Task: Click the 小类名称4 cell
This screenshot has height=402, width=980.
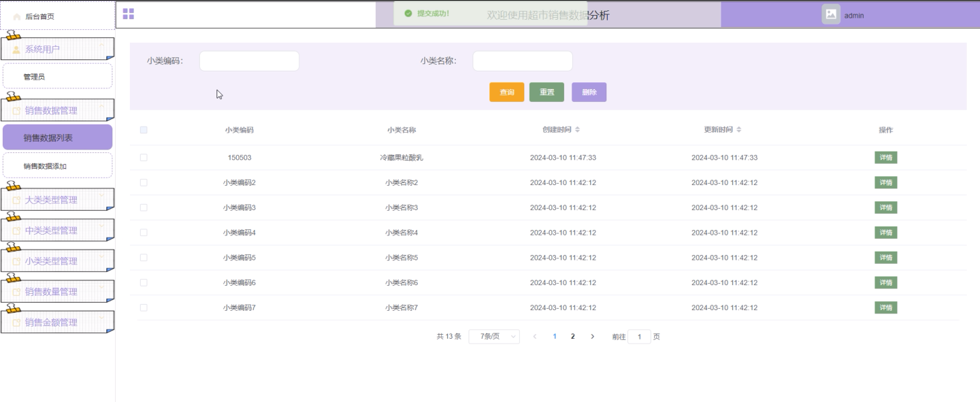Action: [402, 233]
